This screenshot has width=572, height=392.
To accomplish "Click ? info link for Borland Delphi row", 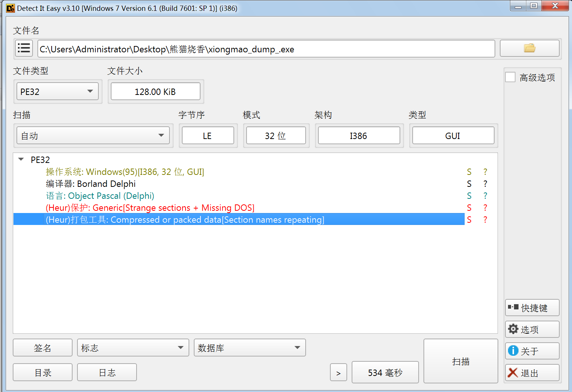I will click(485, 183).
